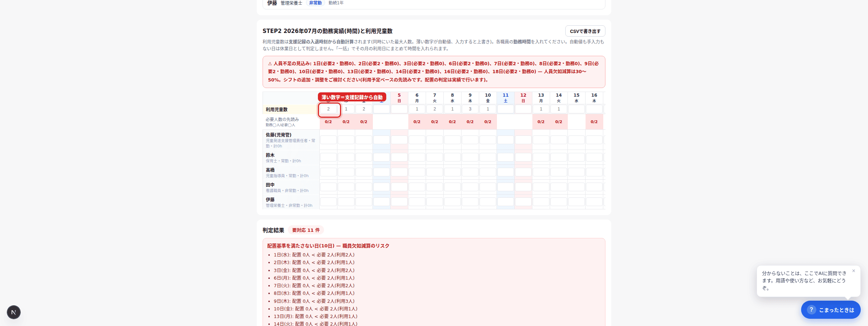The image size is (868, 326).
Task: Click 佐藤(児発管) hours field for day 1
Action: click(328, 140)
